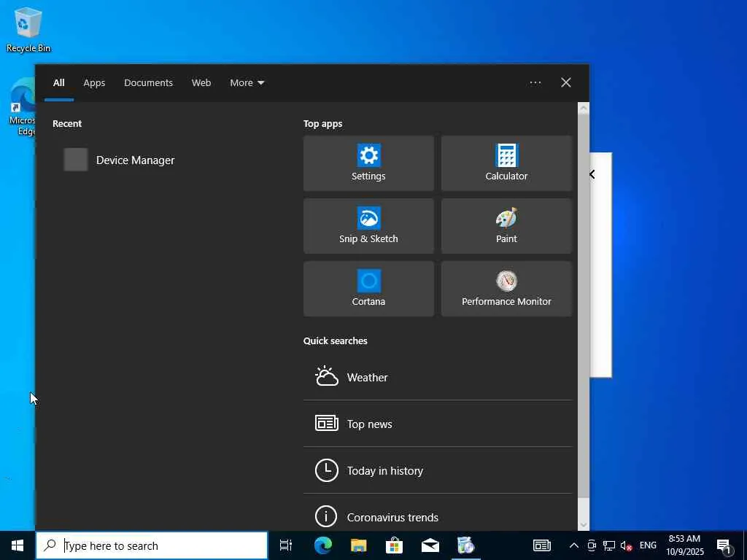The image size is (747, 560).
Task: Click back chevron in background window
Action: [592, 174]
